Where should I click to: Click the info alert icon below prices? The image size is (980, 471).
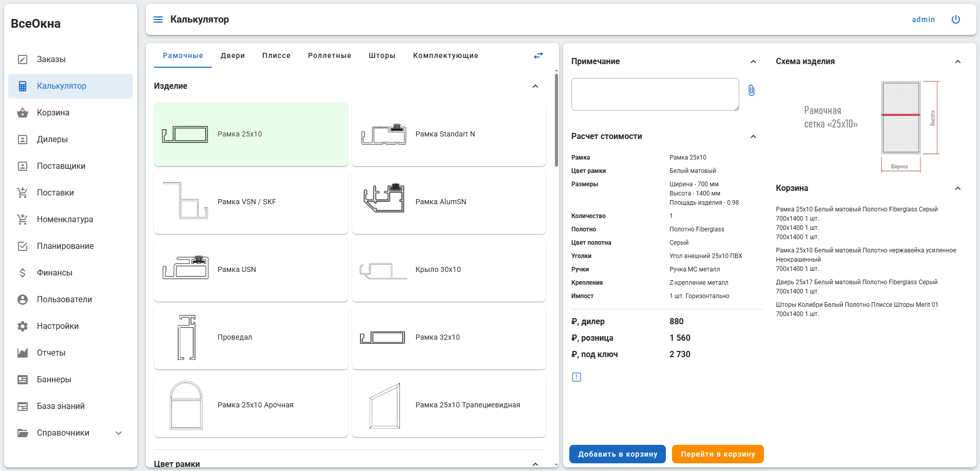click(577, 377)
